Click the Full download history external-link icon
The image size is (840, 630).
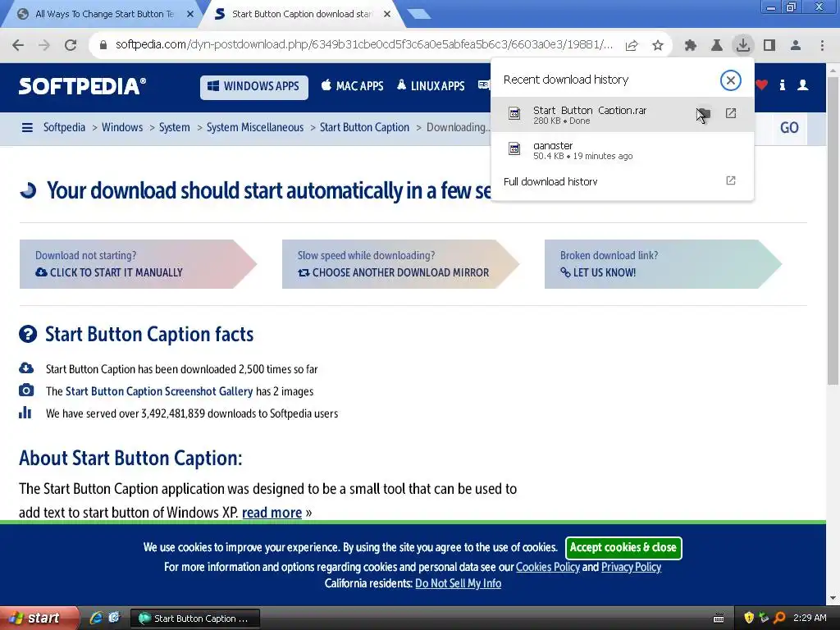coord(731,180)
